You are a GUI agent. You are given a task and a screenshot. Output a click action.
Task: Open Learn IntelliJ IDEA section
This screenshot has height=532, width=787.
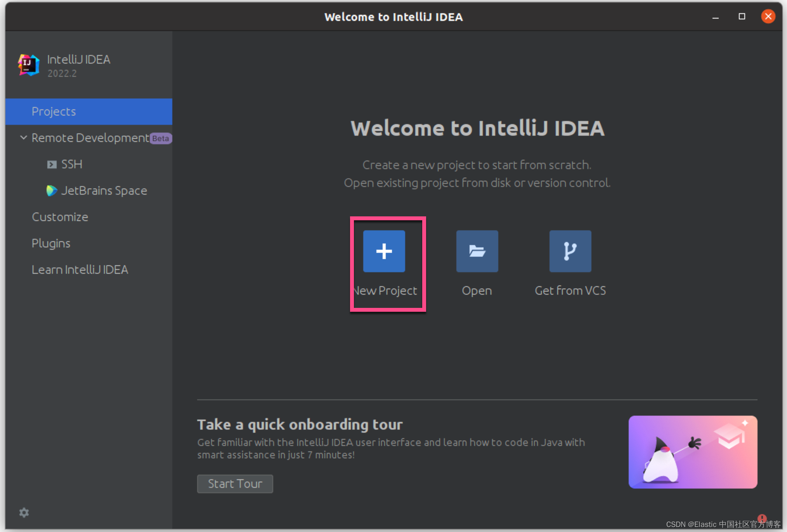[x=80, y=270]
